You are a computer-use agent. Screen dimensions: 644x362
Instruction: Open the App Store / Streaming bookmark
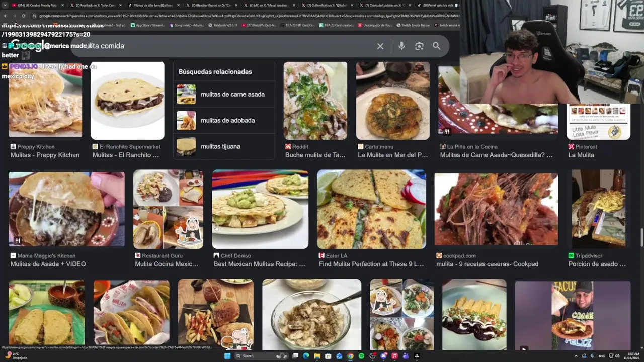tap(147, 25)
